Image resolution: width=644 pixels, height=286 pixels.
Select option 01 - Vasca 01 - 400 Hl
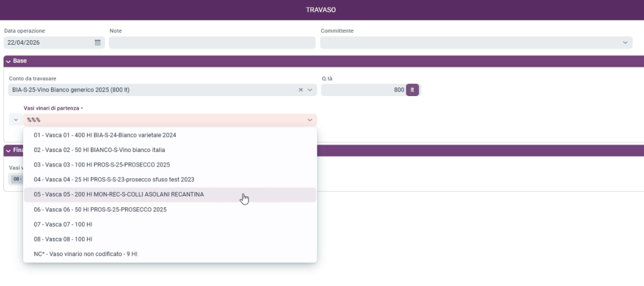[170, 135]
